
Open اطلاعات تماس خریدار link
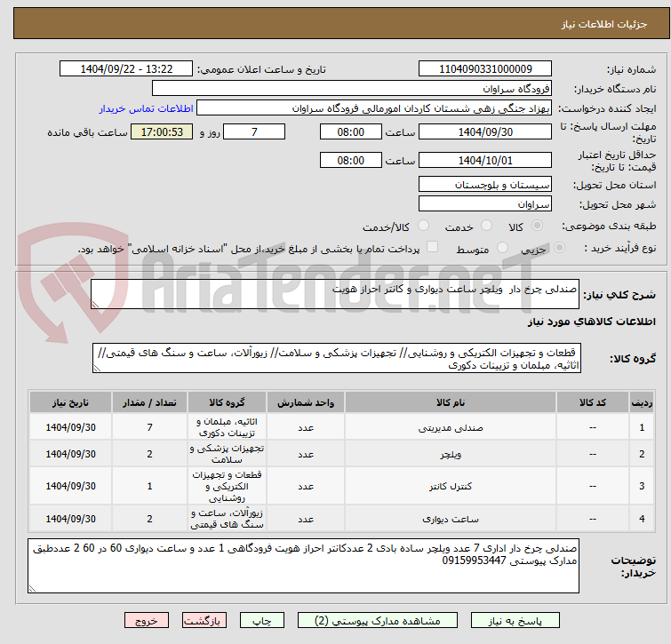pos(147,108)
